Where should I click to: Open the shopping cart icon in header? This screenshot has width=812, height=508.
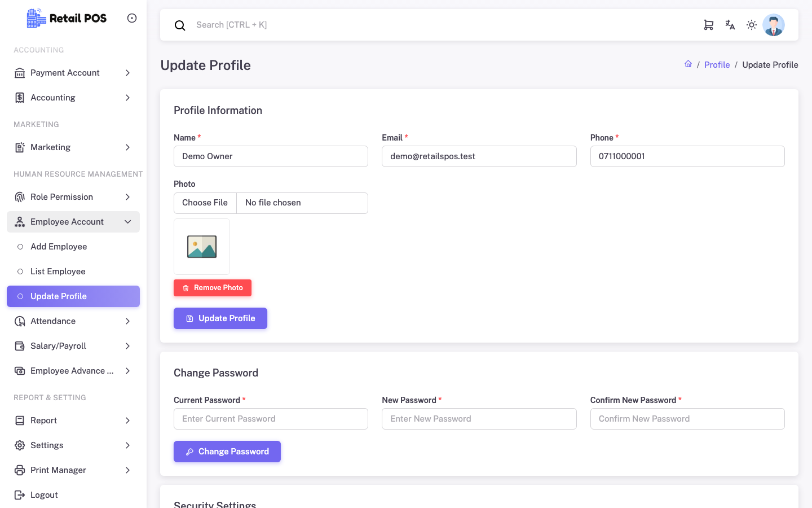pyautogui.click(x=709, y=25)
